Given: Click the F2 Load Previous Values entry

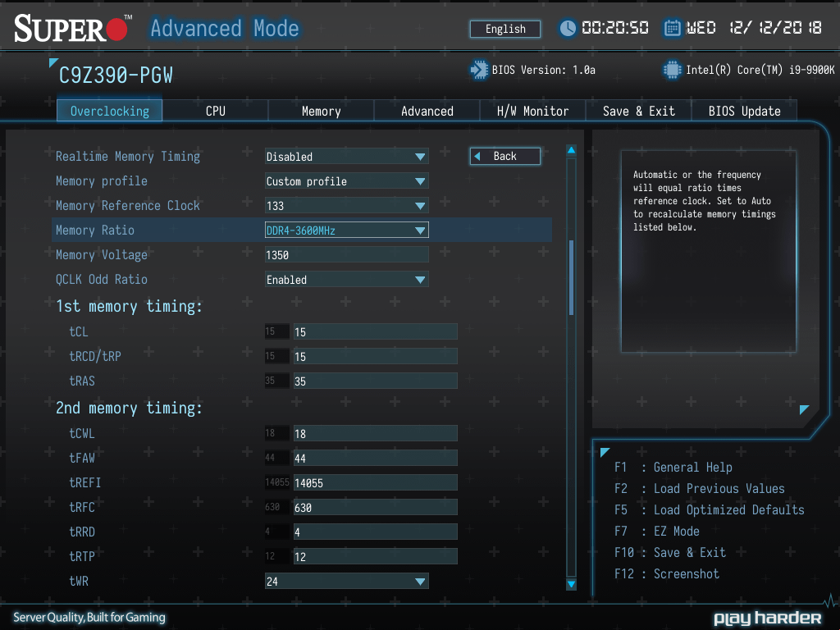Looking at the screenshot, I should tap(699, 489).
